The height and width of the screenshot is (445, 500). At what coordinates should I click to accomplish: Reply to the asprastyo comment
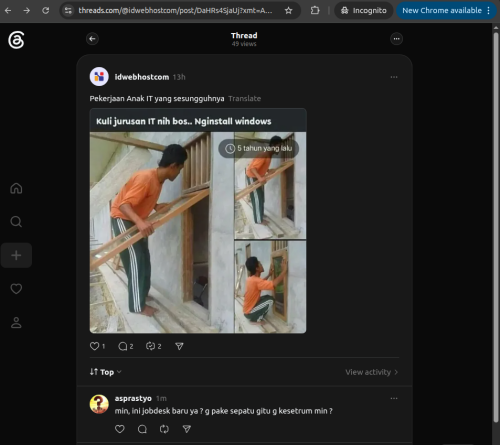142,429
